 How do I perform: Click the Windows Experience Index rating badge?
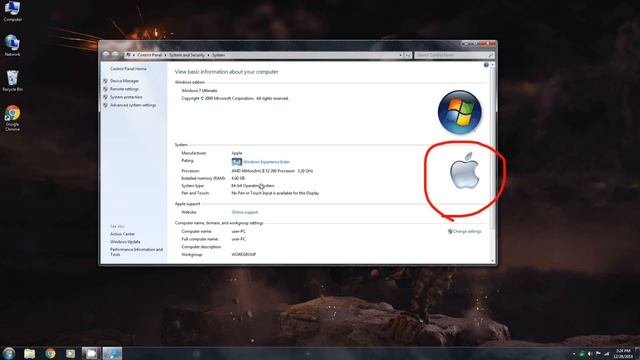(237, 162)
